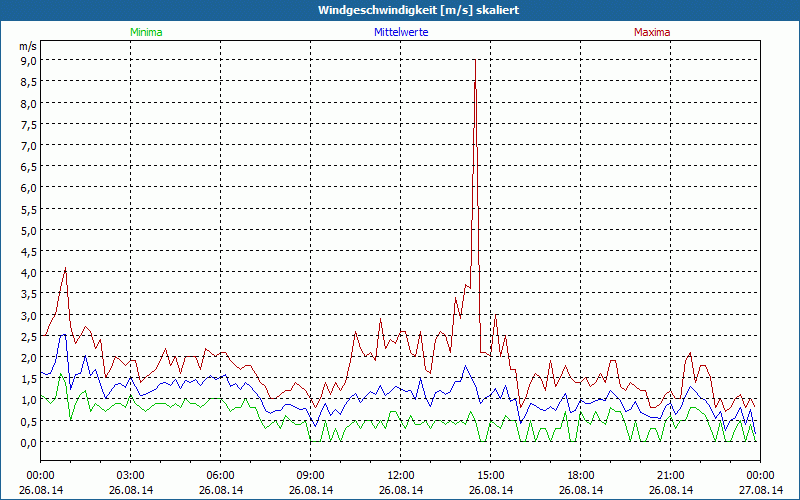The width and height of the screenshot is (800, 500).
Task: Click the 3,5 y-axis label
Action: point(28,294)
